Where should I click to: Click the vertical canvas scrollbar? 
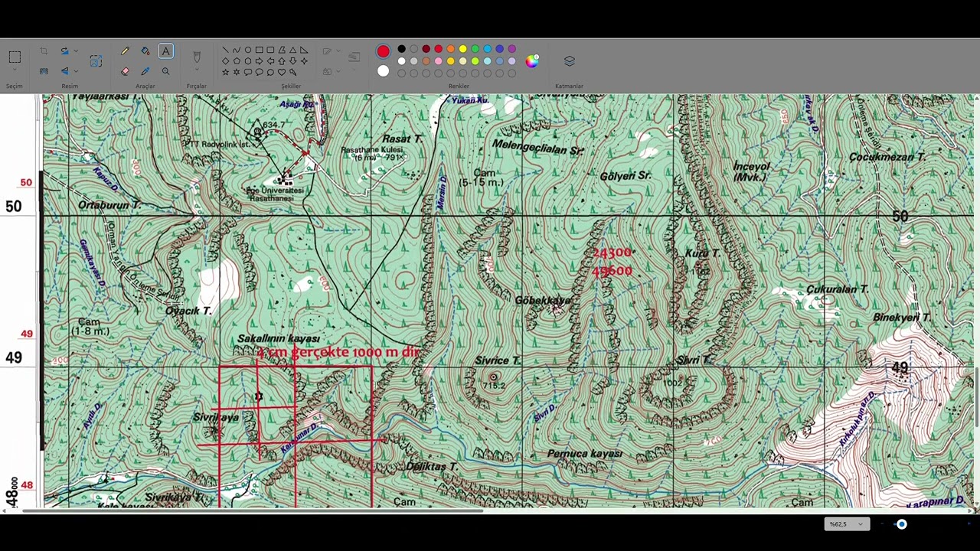pyautogui.click(x=977, y=398)
